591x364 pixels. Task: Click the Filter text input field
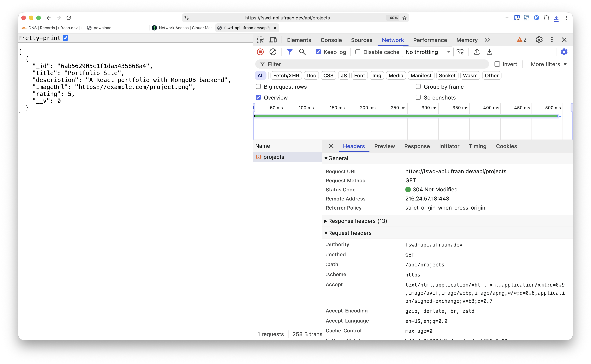[x=372, y=64]
